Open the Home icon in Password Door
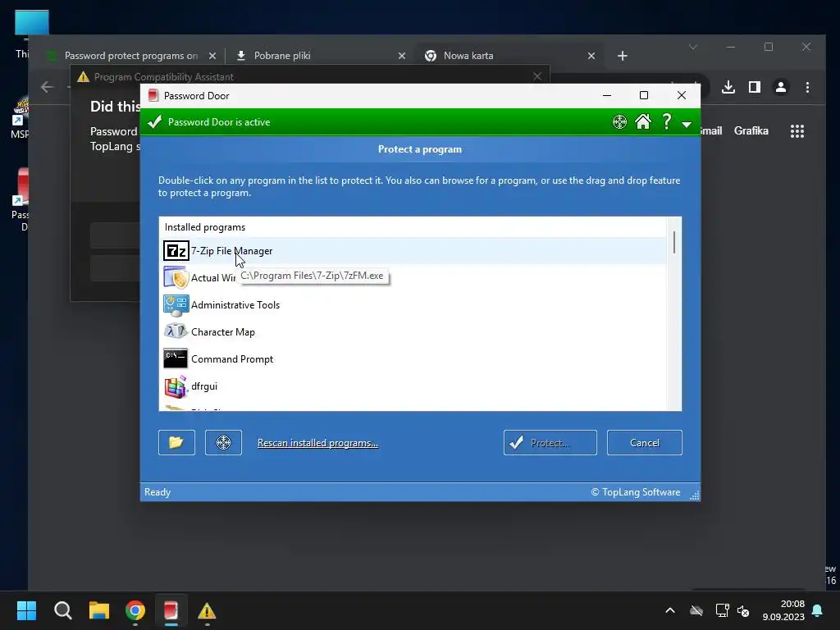The height and width of the screenshot is (630, 840). (643, 122)
